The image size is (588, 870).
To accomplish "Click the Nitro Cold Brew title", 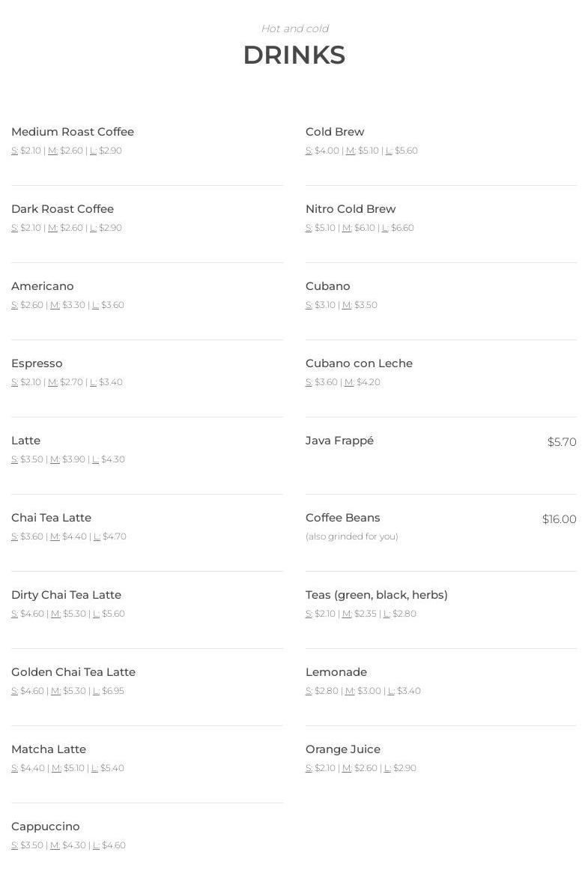I will click(351, 209).
